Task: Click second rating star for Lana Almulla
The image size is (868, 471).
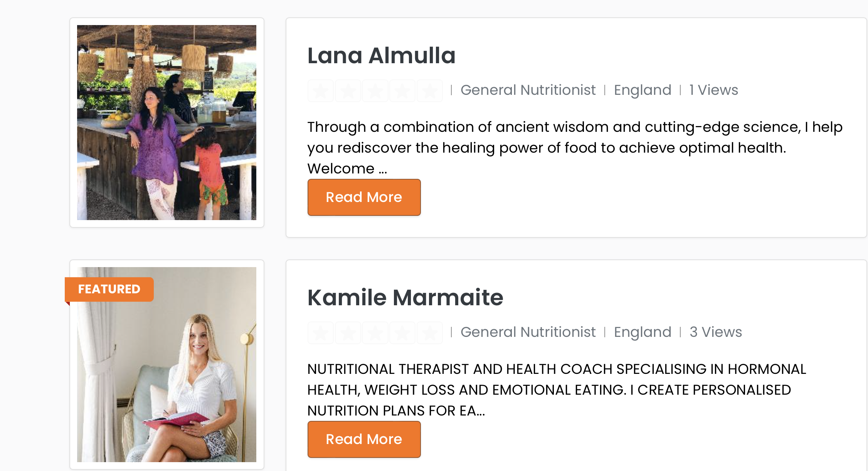Action: tap(348, 91)
